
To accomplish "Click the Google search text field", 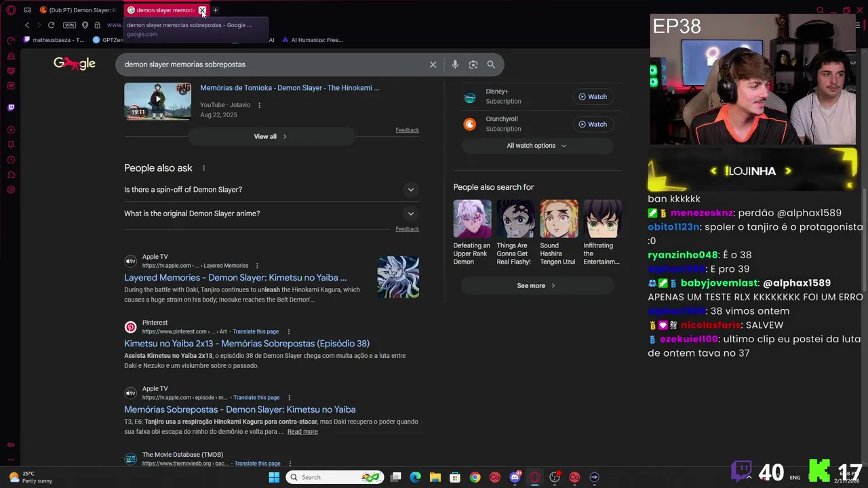I will (x=271, y=64).
